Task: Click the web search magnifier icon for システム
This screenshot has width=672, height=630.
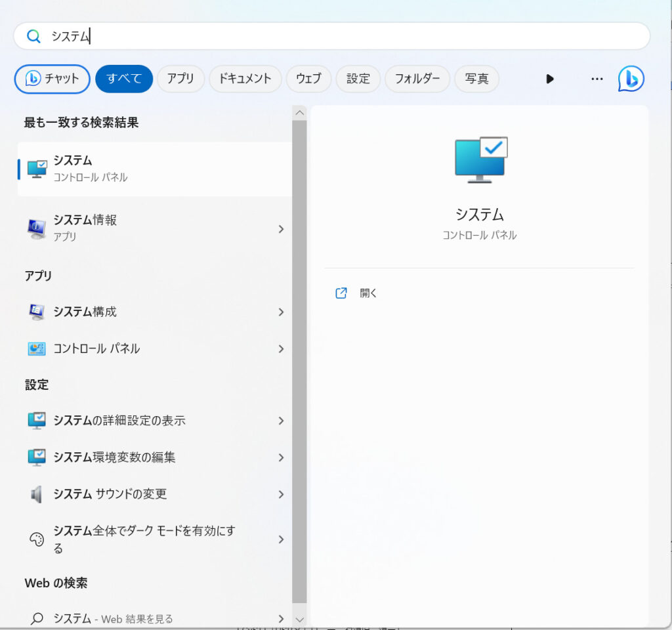Action: [37, 618]
